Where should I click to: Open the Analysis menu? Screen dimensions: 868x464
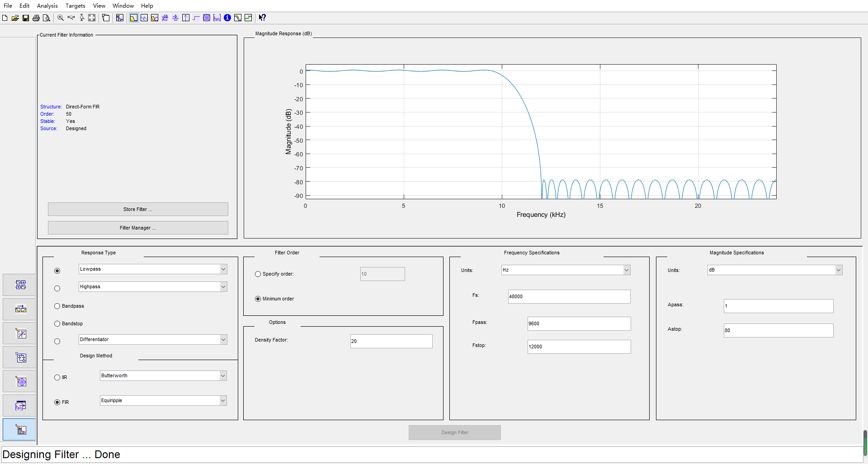(x=47, y=5)
